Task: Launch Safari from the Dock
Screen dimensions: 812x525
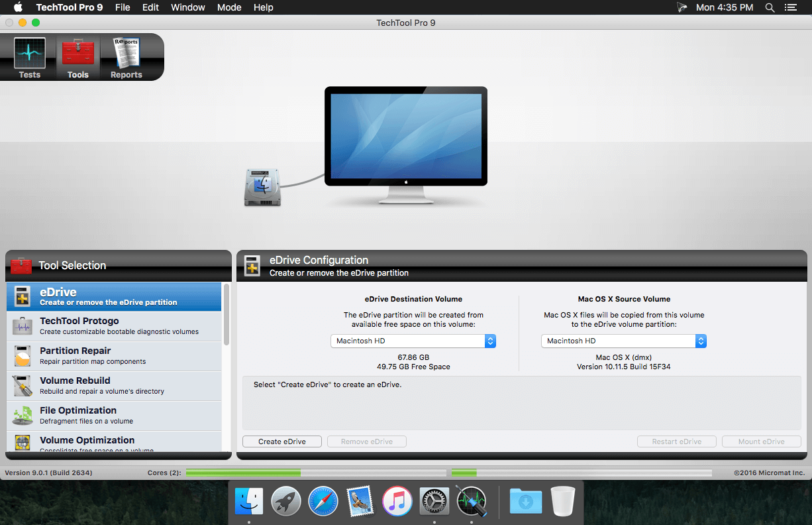Action: click(323, 502)
